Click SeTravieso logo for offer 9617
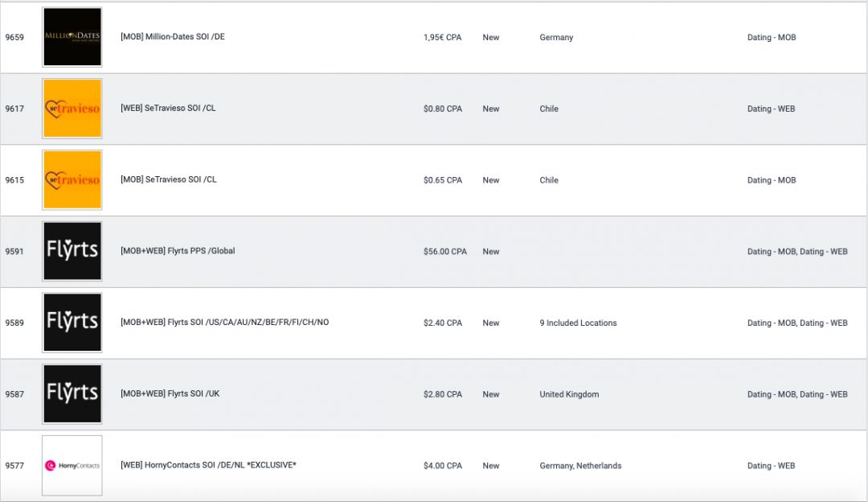The height and width of the screenshot is (502, 868). point(72,109)
